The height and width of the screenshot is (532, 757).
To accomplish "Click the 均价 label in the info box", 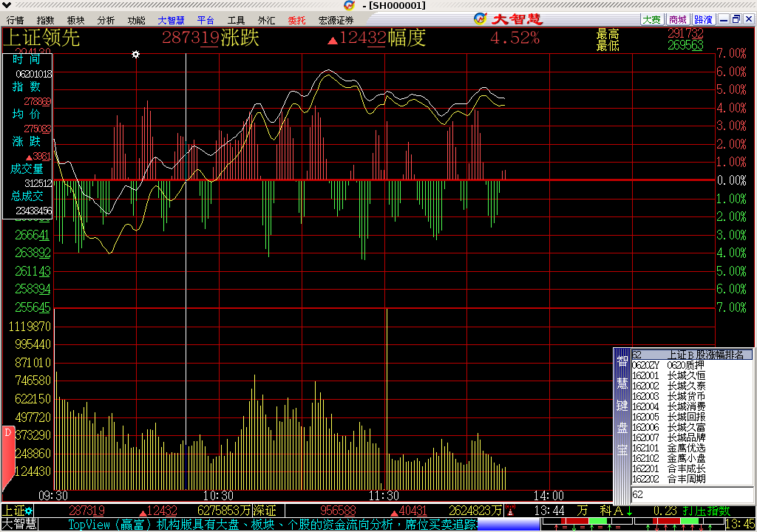I will [27, 114].
